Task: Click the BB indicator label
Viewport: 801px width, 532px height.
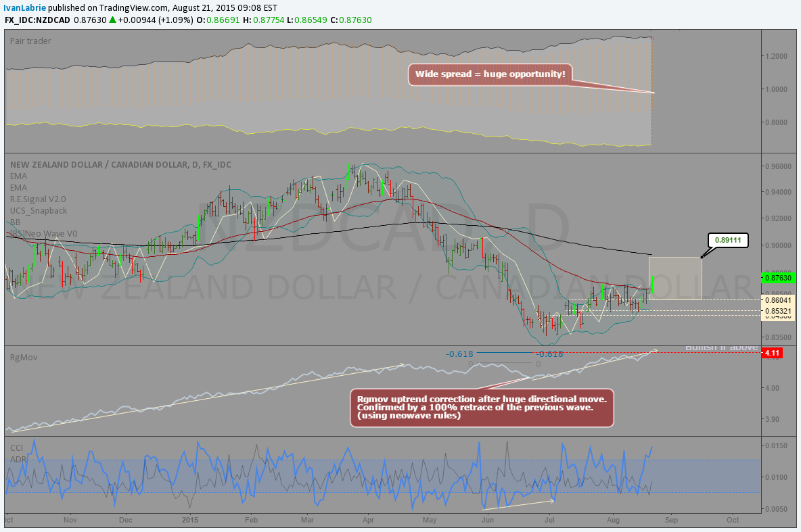Action: (16, 222)
